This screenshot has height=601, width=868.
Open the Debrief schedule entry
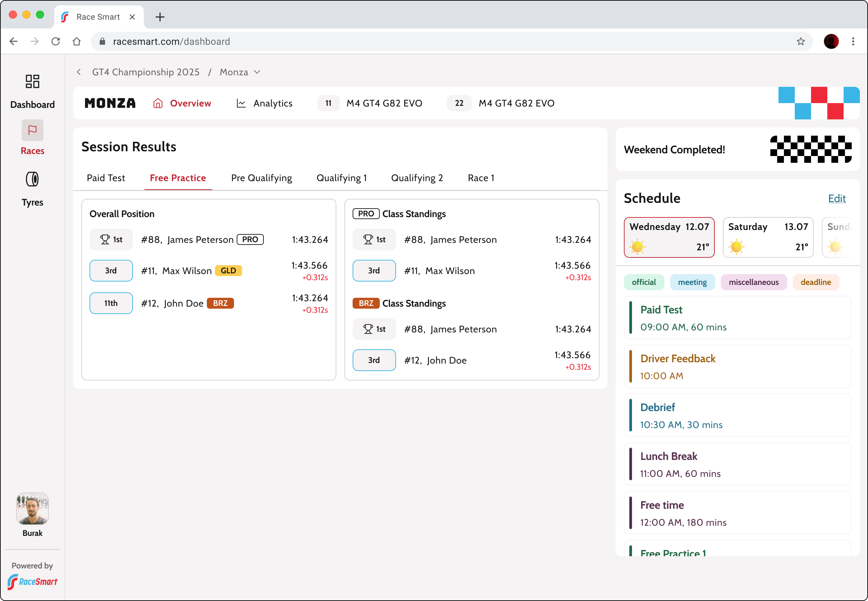coord(737,415)
